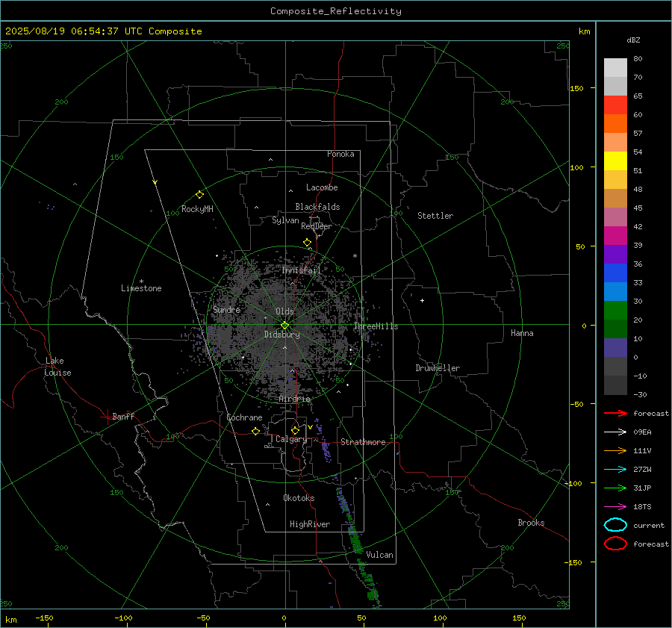Click the Cochrane label

pos(244,417)
